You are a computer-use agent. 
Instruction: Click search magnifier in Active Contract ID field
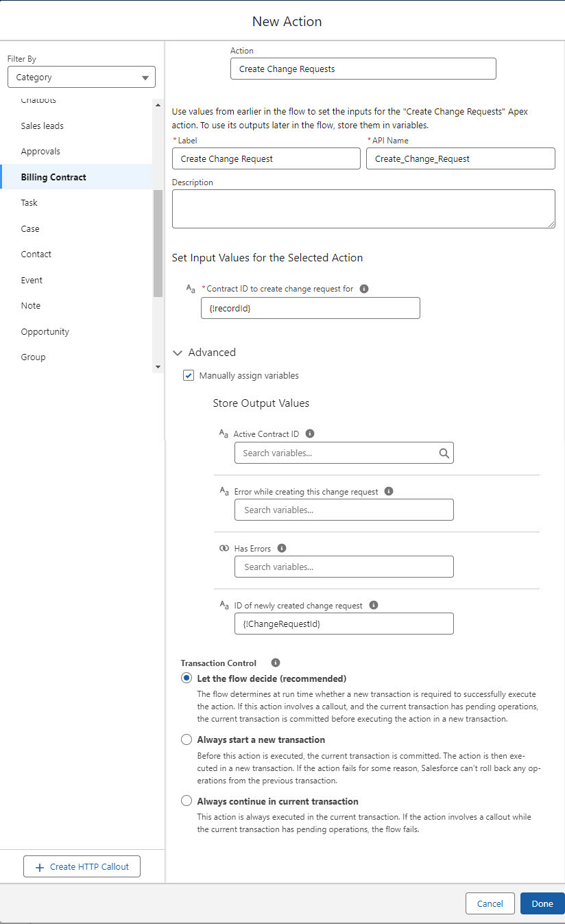tap(444, 453)
